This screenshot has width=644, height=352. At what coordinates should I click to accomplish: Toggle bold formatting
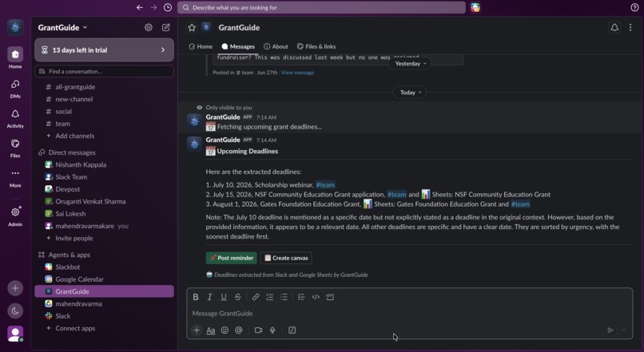pos(196,297)
